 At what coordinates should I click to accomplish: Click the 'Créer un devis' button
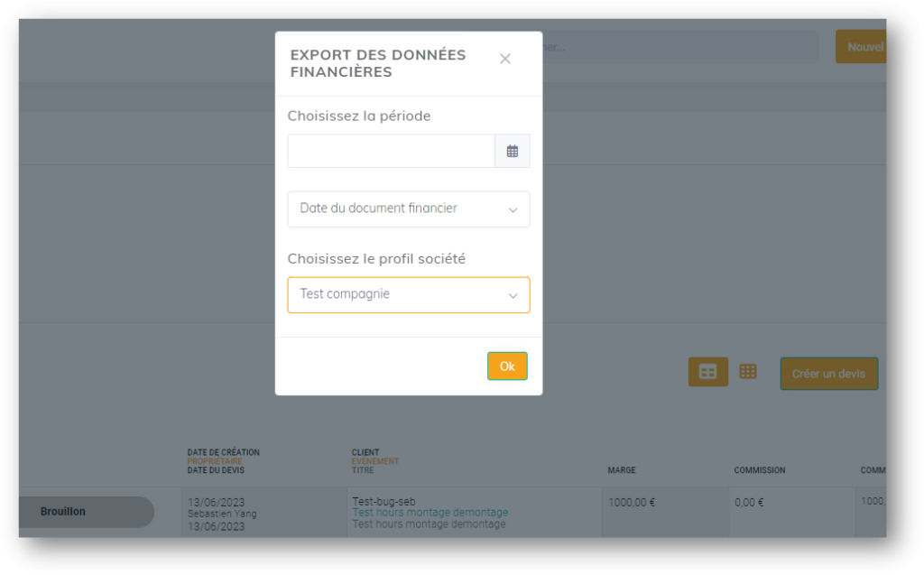point(828,374)
